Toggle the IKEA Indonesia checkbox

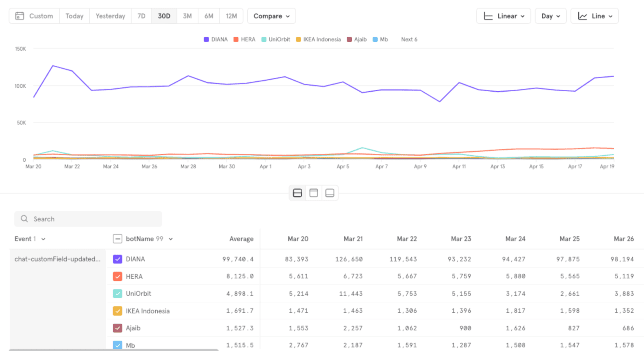click(x=117, y=311)
